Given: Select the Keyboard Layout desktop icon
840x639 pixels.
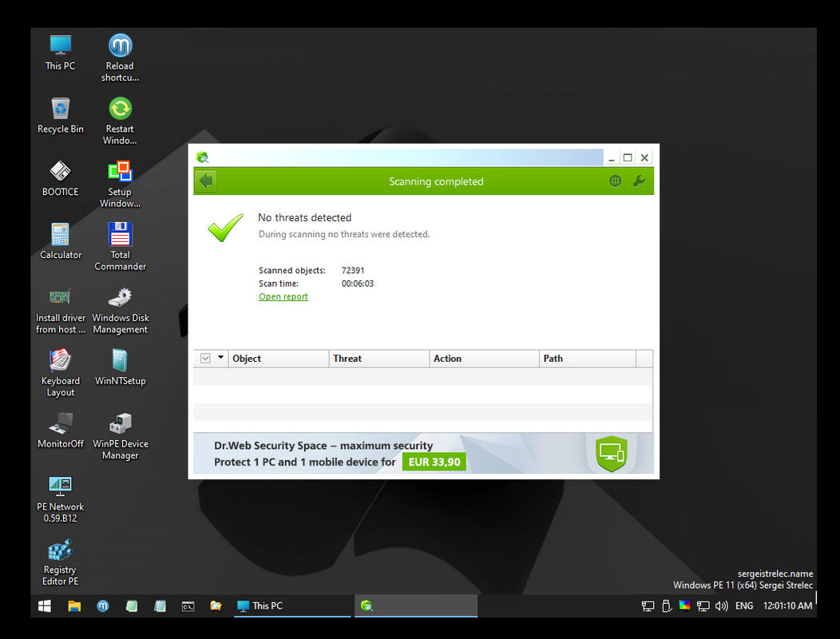Looking at the screenshot, I should click(60, 373).
